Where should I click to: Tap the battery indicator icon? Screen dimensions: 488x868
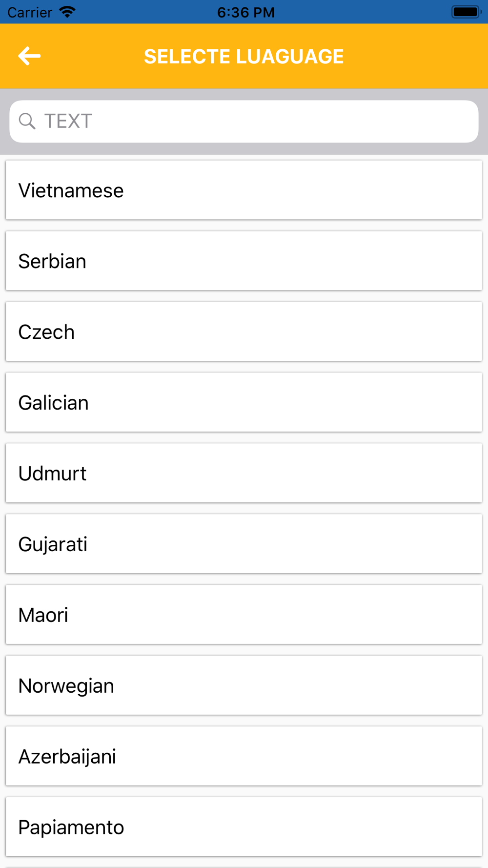[x=467, y=12]
